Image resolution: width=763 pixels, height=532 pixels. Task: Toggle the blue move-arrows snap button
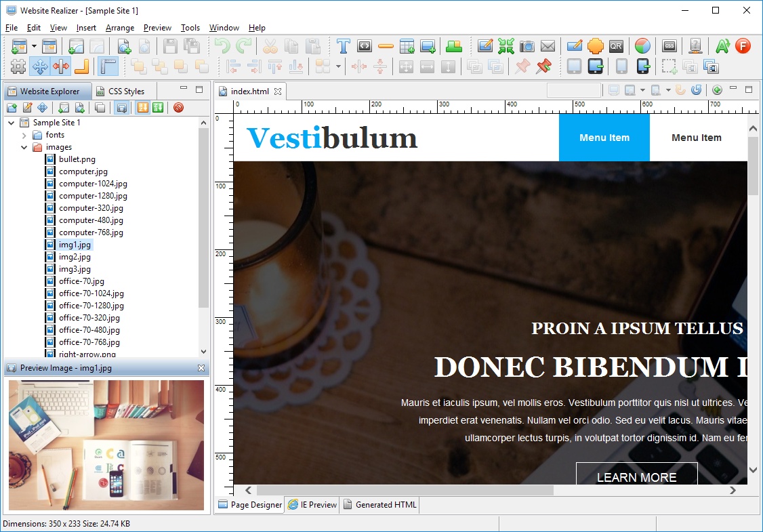[x=39, y=66]
